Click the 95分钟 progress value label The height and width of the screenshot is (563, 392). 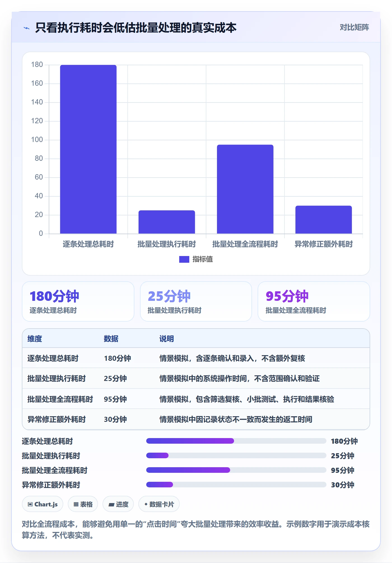point(342,470)
